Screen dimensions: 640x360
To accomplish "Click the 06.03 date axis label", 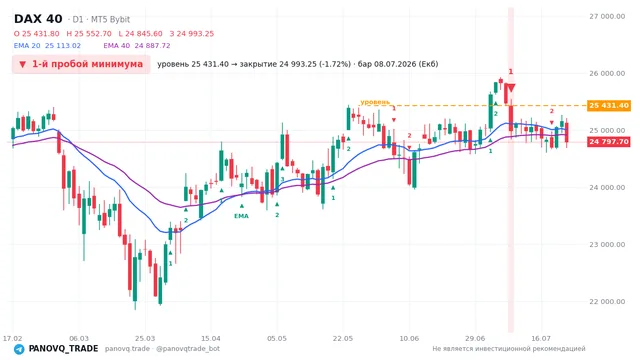I will coord(79,338).
